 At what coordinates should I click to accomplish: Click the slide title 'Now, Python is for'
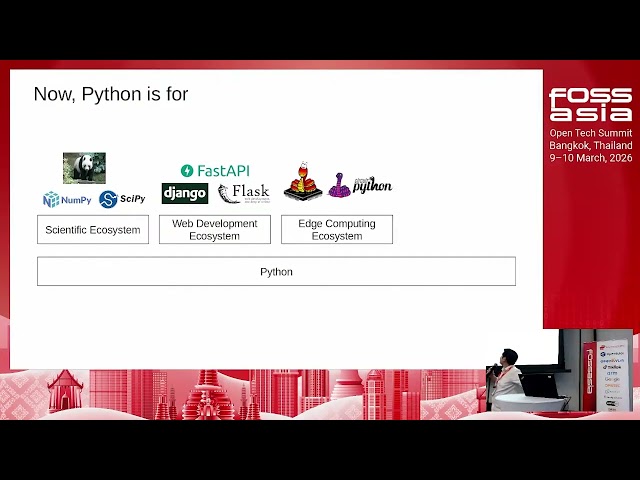pos(111,94)
